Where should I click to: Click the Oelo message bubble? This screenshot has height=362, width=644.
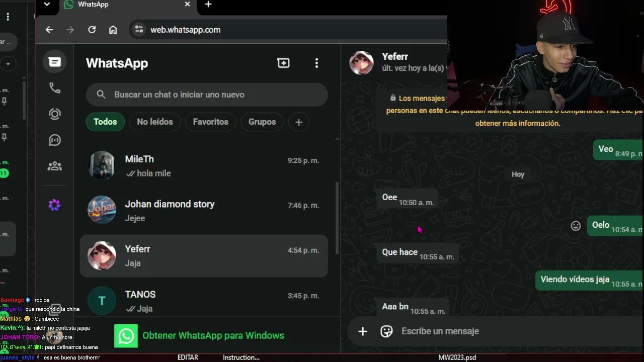tap(615, 226)
